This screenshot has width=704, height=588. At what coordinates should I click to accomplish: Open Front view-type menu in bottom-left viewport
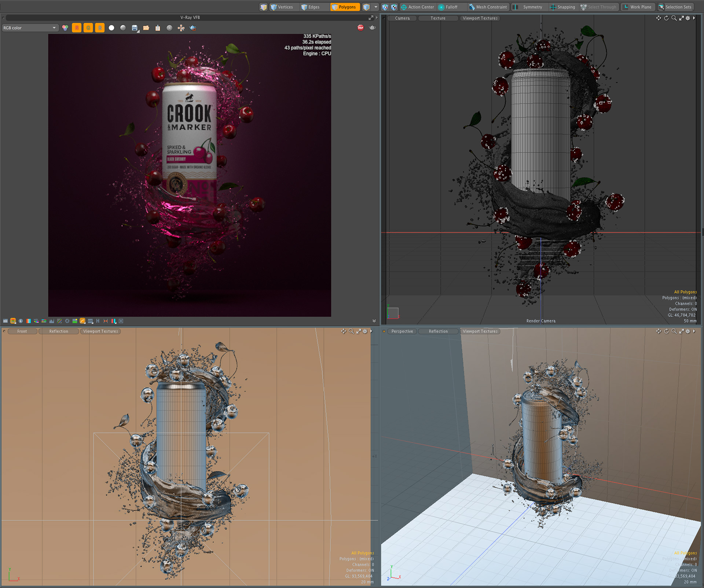[22, 331]
